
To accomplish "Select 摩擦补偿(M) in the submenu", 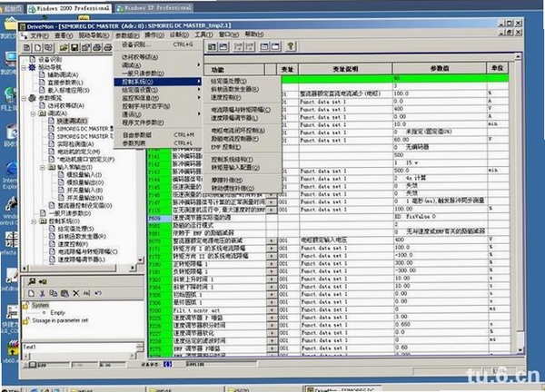I will pos(243,181).
